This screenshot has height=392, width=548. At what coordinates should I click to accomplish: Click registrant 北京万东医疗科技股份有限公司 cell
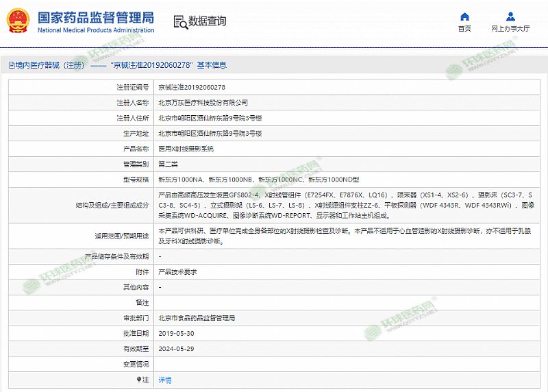203,103
